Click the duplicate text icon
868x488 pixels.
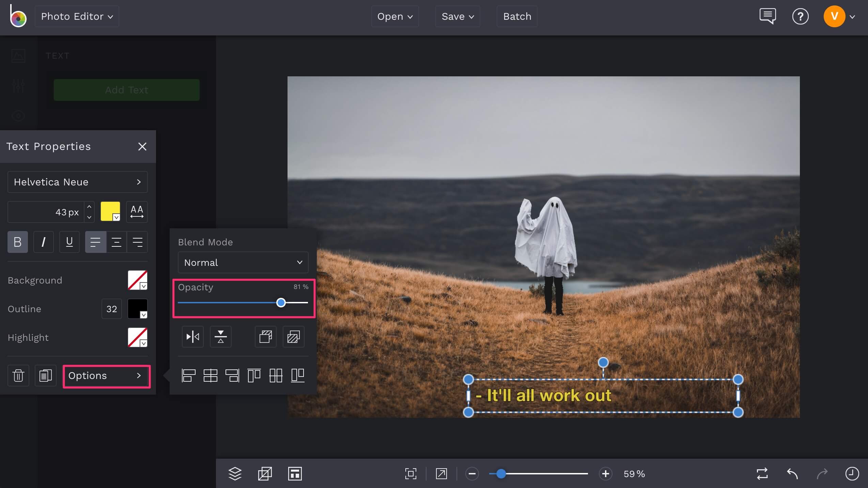(x=45, y=376)
